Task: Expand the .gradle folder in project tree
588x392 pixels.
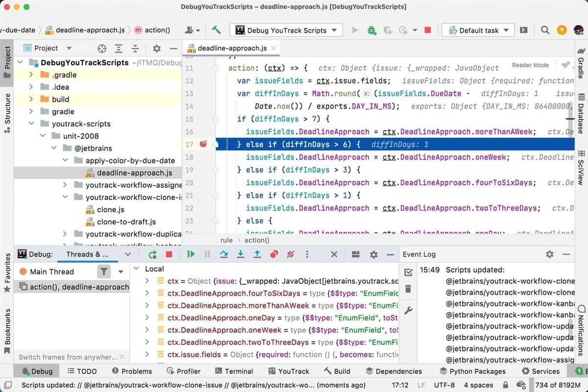Action: click(31, 75)
